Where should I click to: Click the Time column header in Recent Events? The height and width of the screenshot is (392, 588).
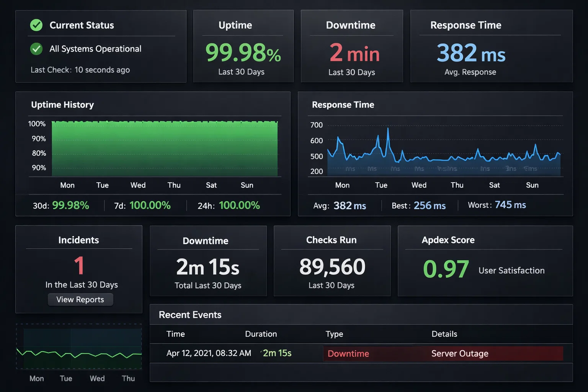[x=176, y=334]
